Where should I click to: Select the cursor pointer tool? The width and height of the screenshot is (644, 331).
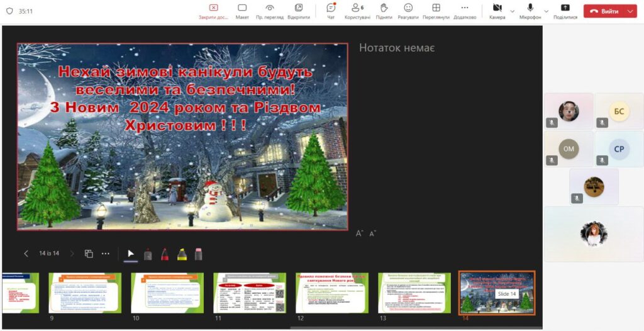click(131, 254)
